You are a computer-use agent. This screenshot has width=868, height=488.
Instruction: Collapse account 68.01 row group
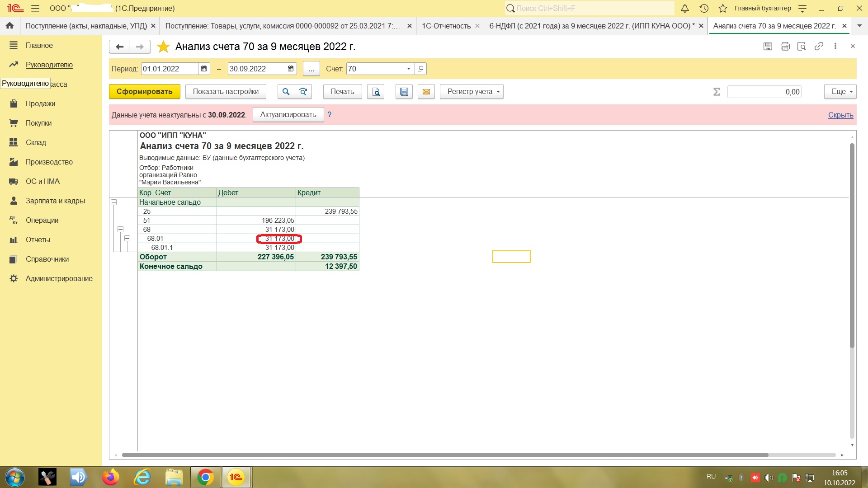(x=127, y=239)
